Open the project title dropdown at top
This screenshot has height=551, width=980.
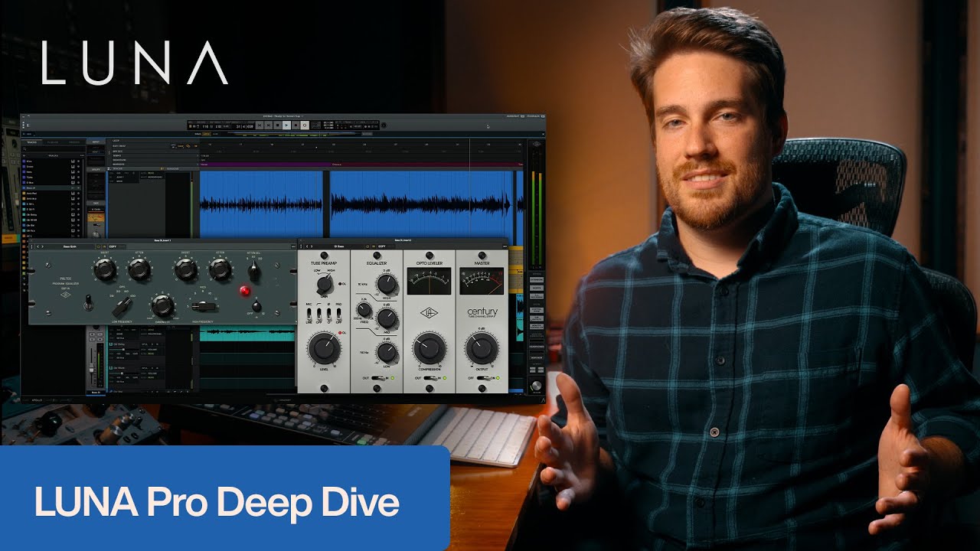[x=283, y=116]
